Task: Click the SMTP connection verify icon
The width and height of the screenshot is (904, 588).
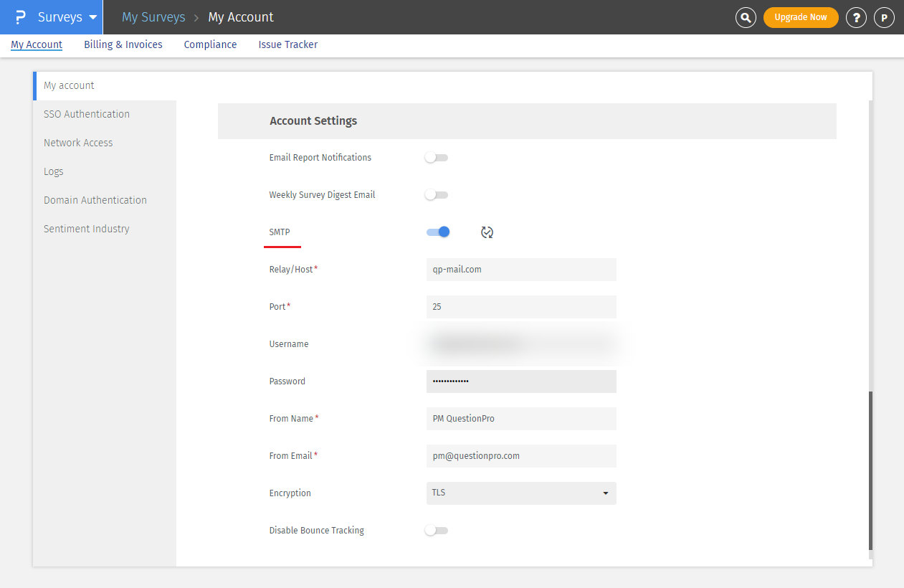Action: click(x=487, y=232)
